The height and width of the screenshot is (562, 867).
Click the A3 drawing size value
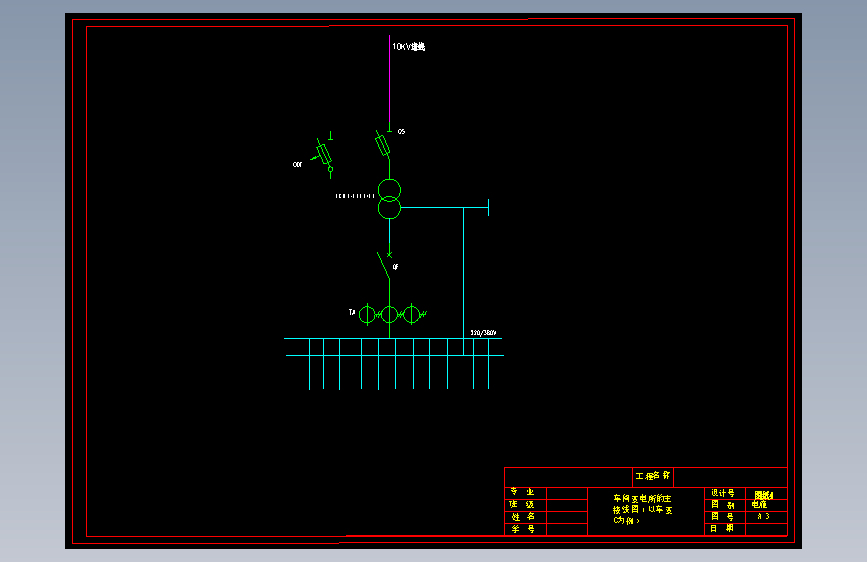click(x=764, y=516)
